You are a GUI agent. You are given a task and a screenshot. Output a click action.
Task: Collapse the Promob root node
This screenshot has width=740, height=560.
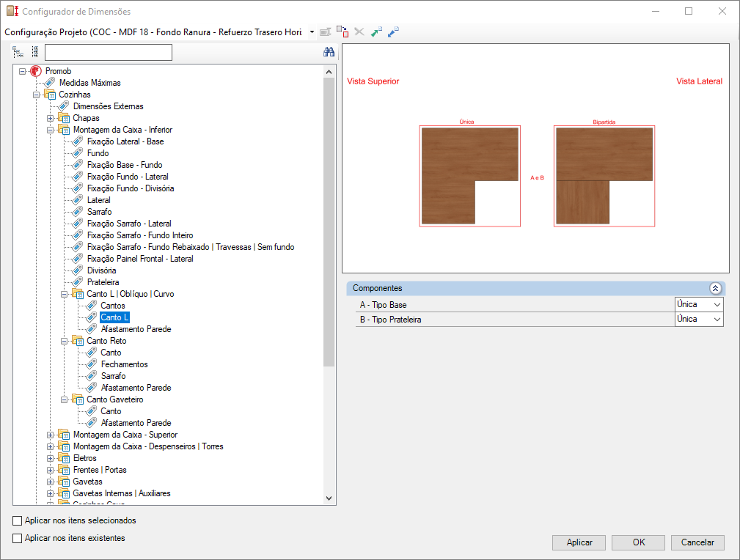(x=22, y=71)
